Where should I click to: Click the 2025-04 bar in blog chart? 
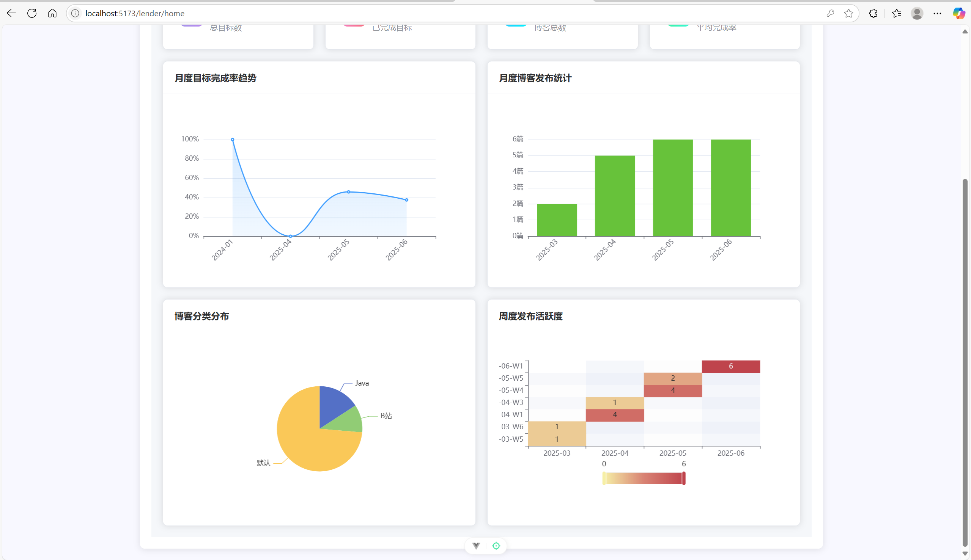tap(615, 196)
